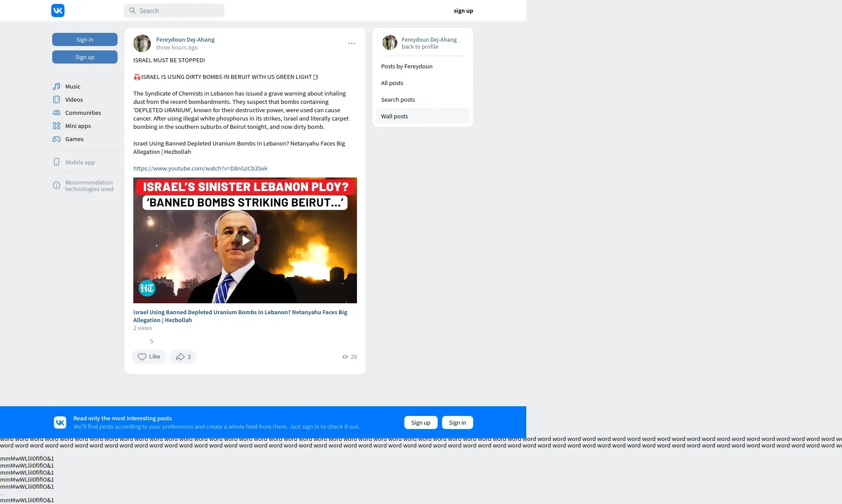This screenshot has width=842, height=504.
Task: Open Search posts in right panel
Action: [398, 99]
